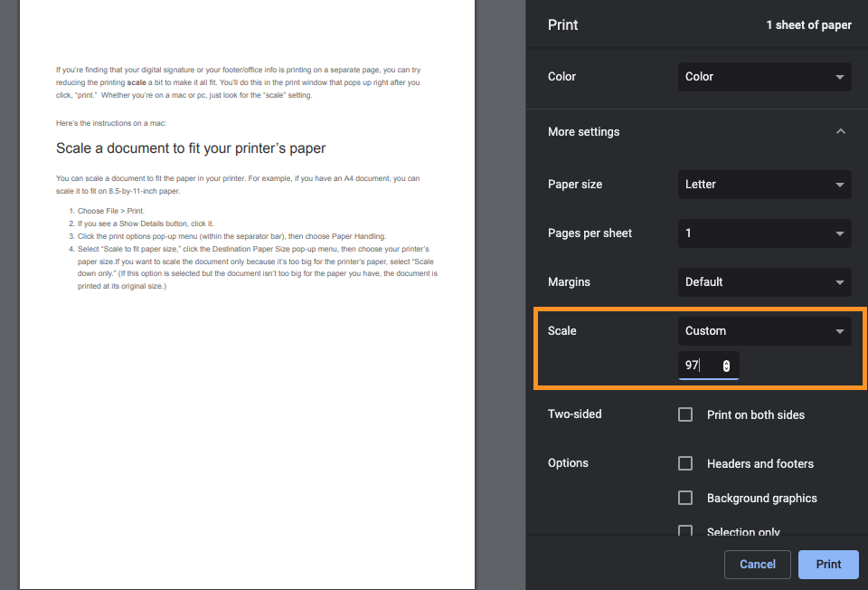Click the 'Print' panel title

pyautogui.click(x=562, y=25)
